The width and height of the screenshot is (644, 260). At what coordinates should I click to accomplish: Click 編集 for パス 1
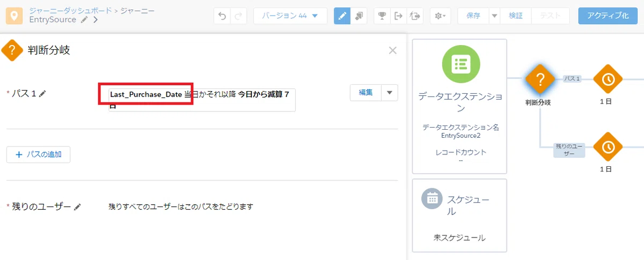click(365, 92)
